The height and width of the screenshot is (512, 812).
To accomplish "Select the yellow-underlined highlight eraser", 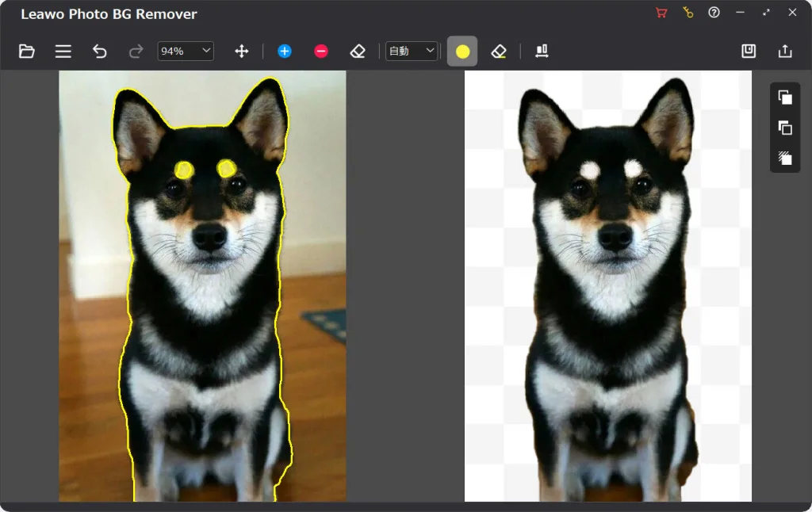I will coord(499,52).
